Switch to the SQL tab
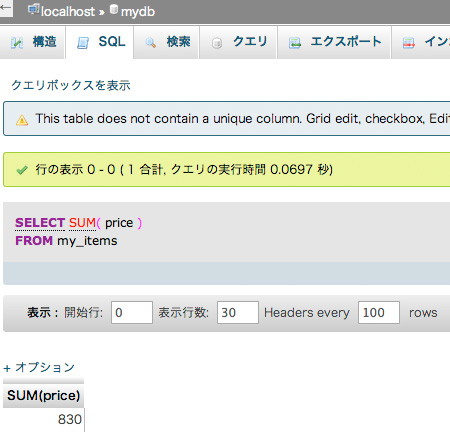Screen dimensions: 450x438 [100, 42]
